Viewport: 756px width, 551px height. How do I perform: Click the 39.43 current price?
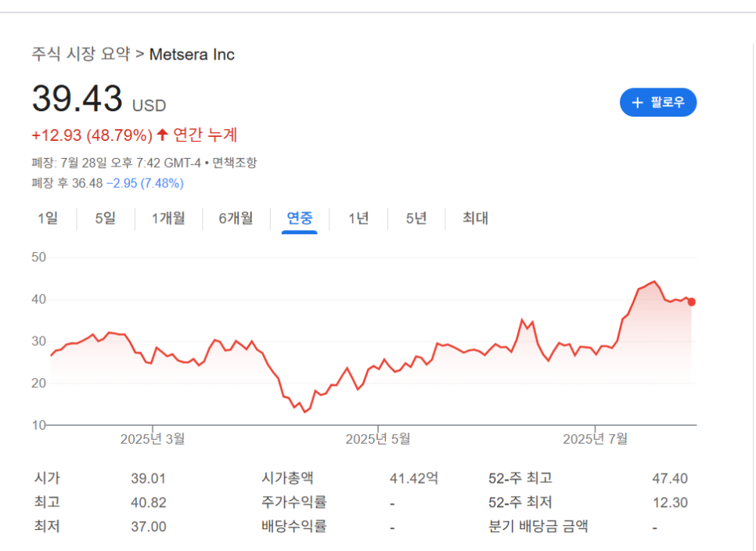coord(77,99)
